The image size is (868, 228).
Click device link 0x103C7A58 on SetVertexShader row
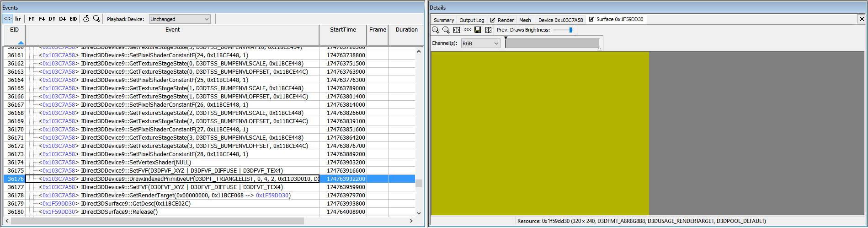59,163
